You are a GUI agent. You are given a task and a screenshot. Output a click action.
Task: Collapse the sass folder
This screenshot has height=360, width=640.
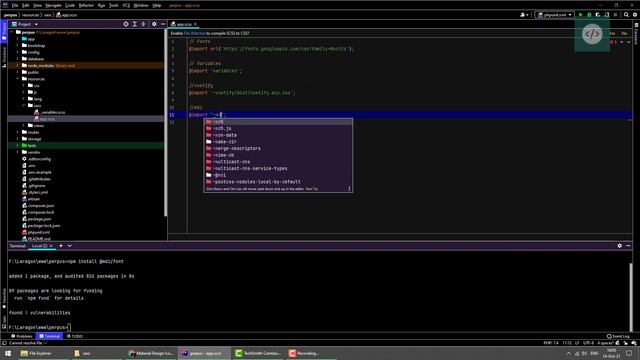[24, 105]
